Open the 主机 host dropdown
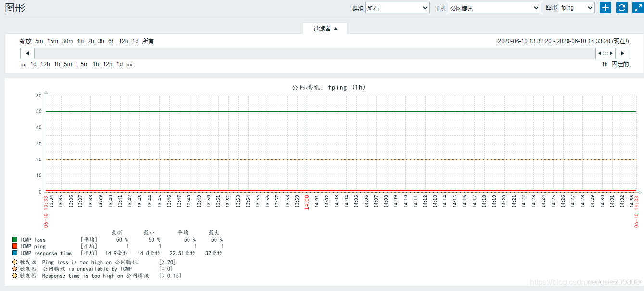The width and height of the screenshot is (644, 291). pyautogui.click(x=494, y=8)
